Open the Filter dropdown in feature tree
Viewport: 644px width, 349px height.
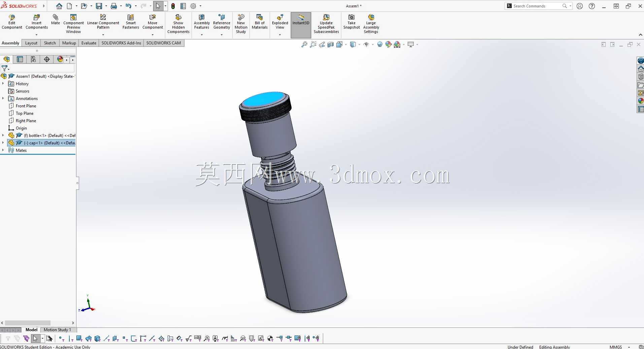point(5,68)
